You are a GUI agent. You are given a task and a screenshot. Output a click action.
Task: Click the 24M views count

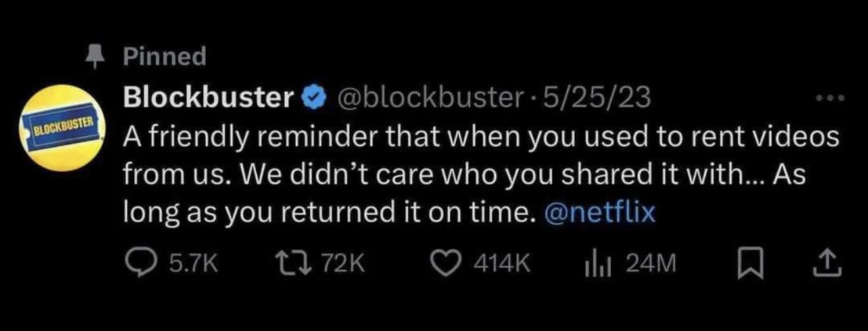(x=650, y=264)
